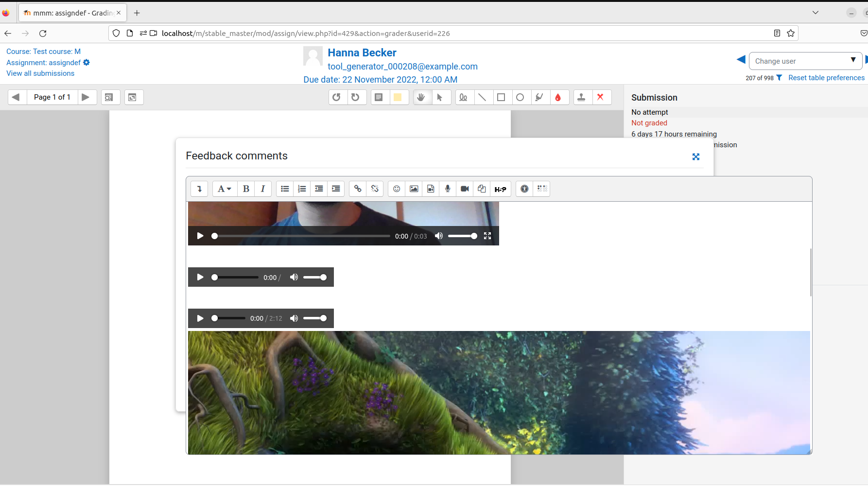This screenshot has height=487, width=868.
Task: Adjust the 2:12 audio volume slider
Action: 315,318
